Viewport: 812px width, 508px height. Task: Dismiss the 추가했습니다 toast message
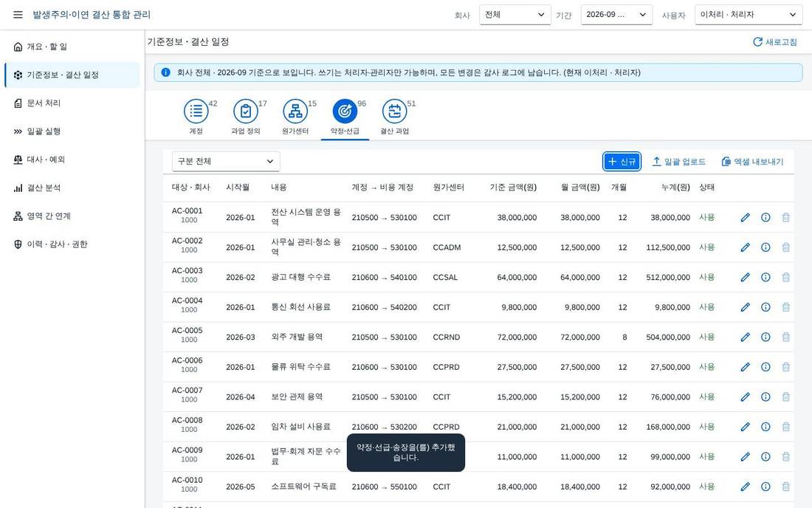405,453
